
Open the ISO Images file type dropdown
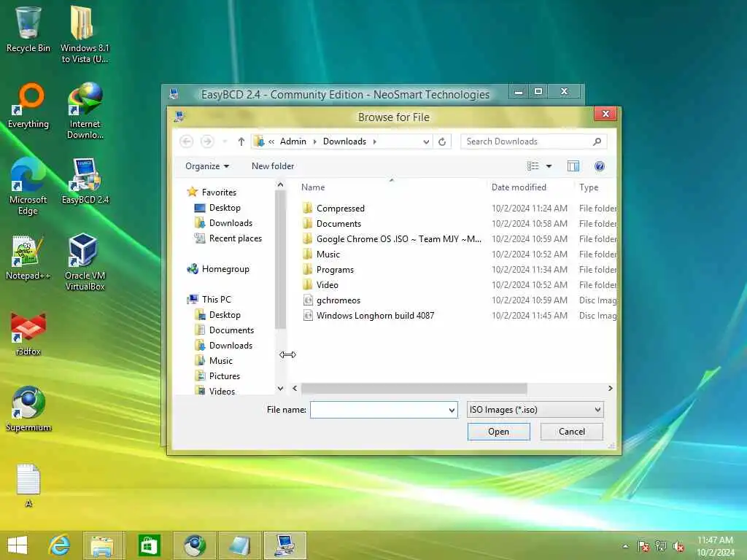[x=535, y=410]
